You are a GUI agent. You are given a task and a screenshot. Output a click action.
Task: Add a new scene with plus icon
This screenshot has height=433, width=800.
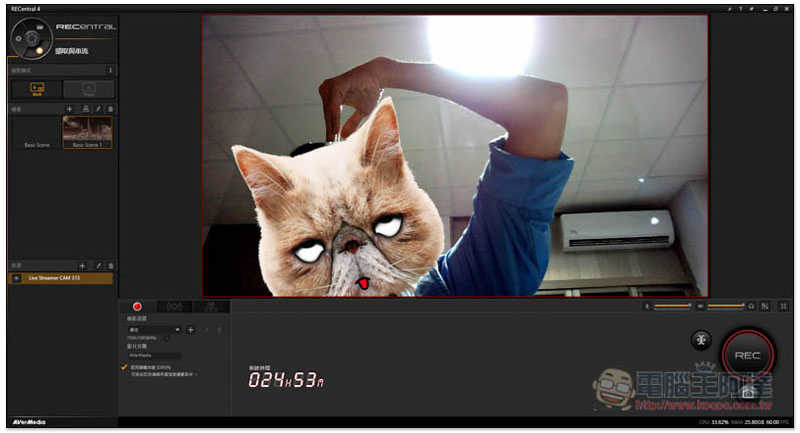coord(69,108)
